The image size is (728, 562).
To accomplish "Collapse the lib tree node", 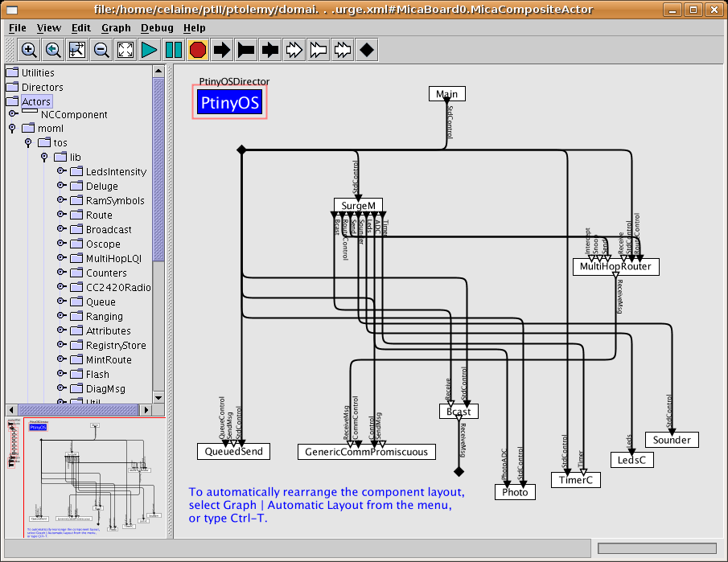I will click(x=44, y=157).
